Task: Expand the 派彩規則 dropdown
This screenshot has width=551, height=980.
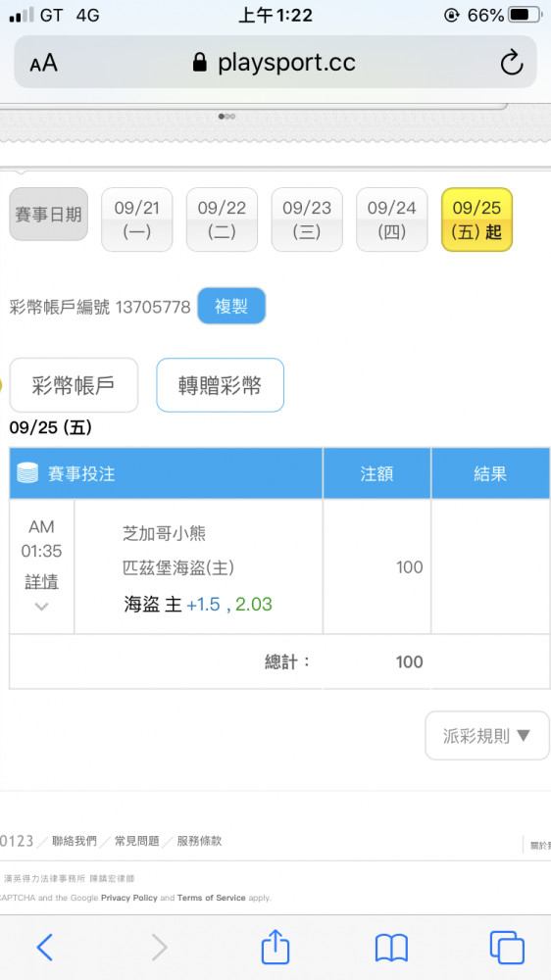Action: (486, 736)
